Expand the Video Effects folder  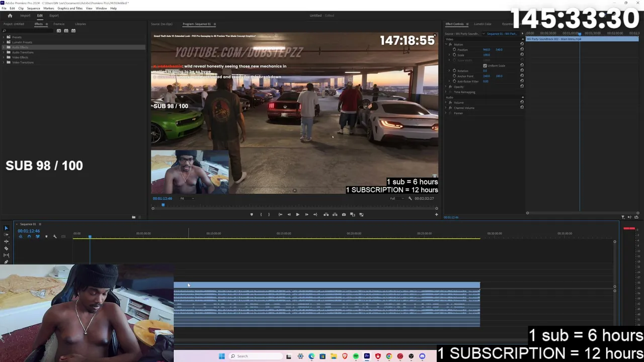pyautogui.click(x=4, y=57)
